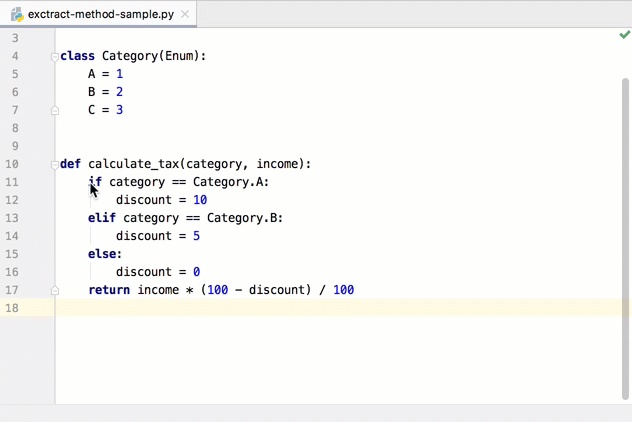Select the exctract-method-sample.py editor tab

100,15
